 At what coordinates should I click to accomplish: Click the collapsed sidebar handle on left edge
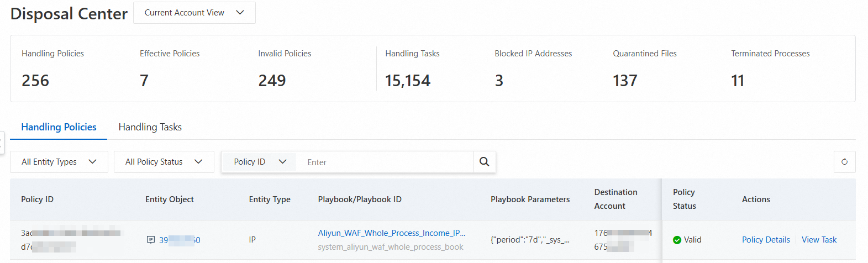(x=2, y=143)
